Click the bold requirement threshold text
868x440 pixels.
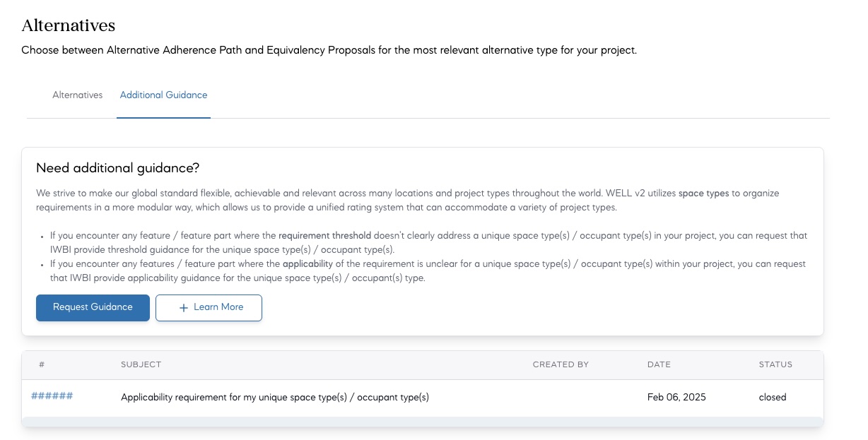pyautogui.click(x=324, y=236)
